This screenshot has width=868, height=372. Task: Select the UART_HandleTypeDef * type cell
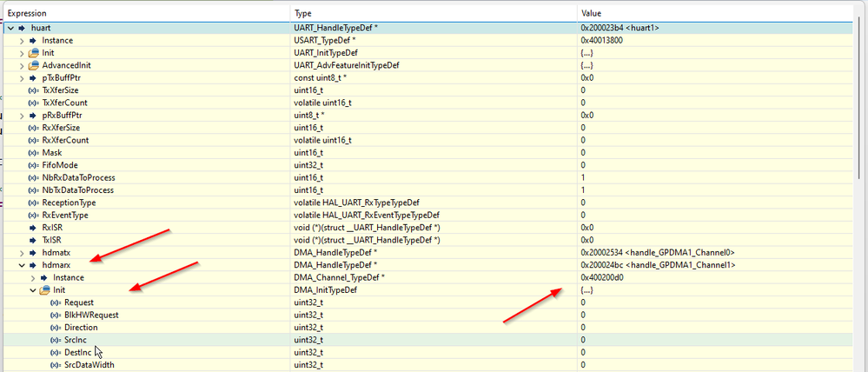coord(336,28)
